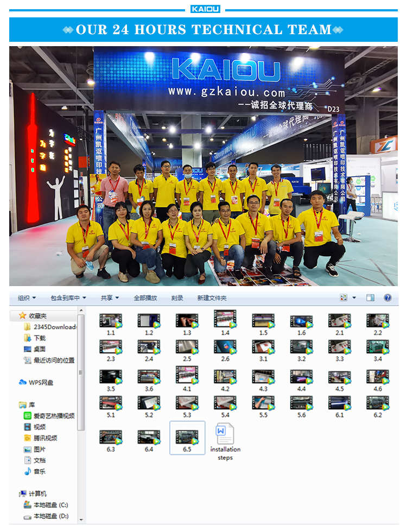The width and height of the screenshot is (407, 532).
Task: Select 库 (Libraries) in sidebar
Action: pyautogui.click(x=27, y=404)
